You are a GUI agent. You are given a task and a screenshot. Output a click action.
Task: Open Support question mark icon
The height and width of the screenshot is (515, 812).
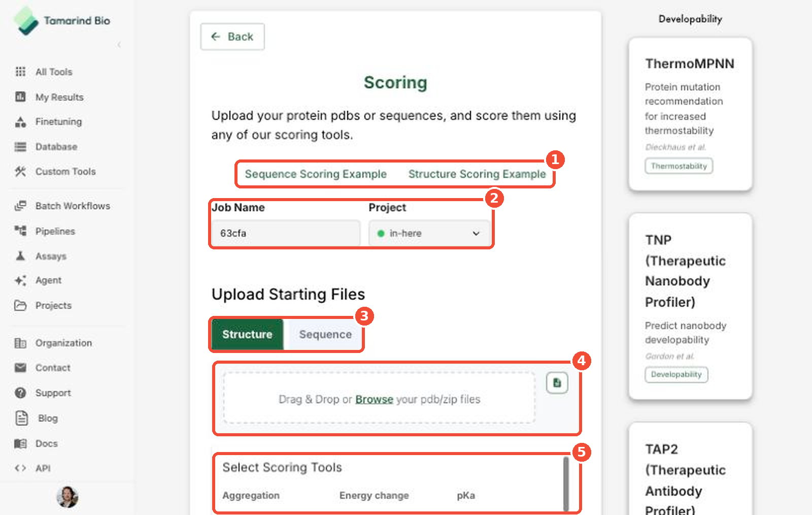coord(20,393)
